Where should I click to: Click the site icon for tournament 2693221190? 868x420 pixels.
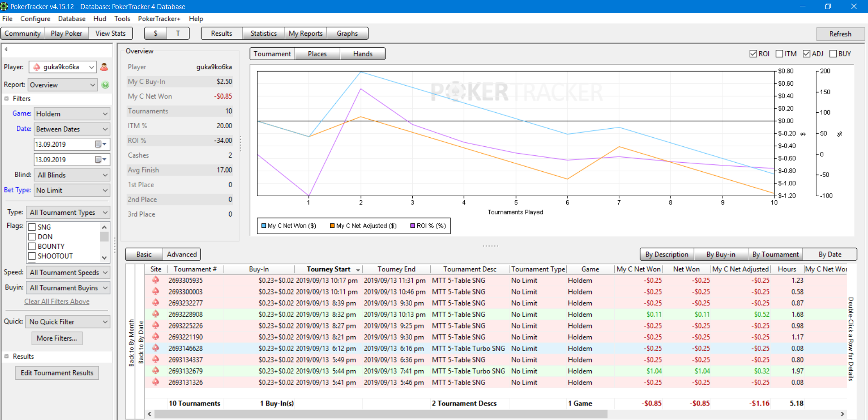156,337
